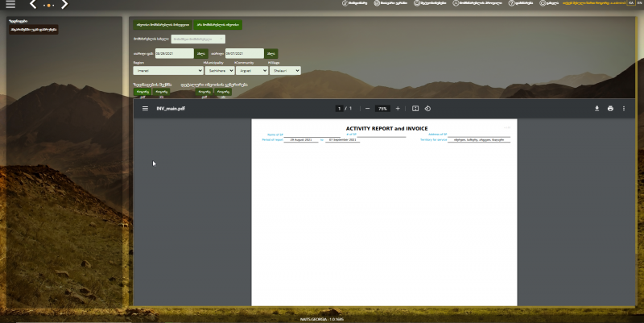Switch interface language to EN
Screen dimensions: 644x323
tap(639, 3)
